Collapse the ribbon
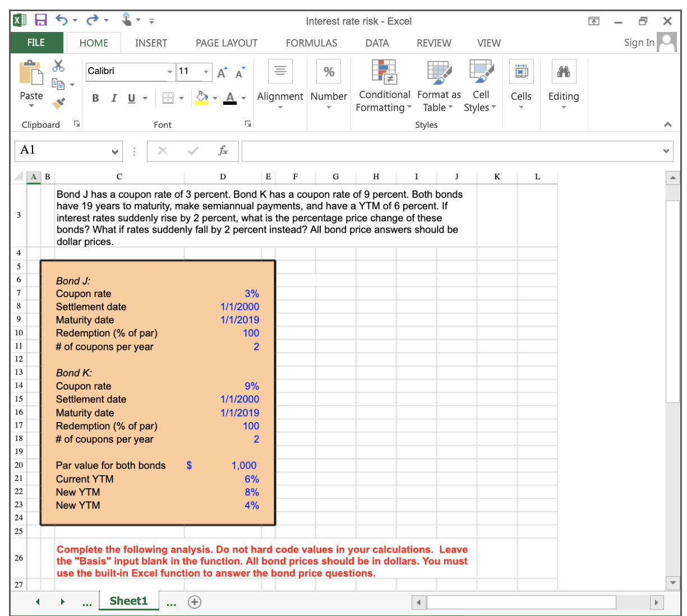This screenshot has width=687, height=616. click(667, 124)
